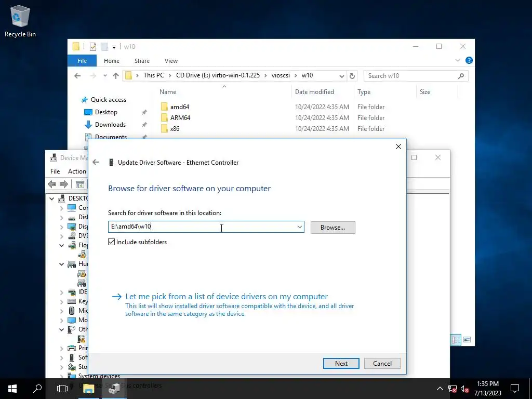Image resolution: width=532 pixels, height=399 pixels.
Task: Expand the IDE controllers node in Device Manager
Action: pyautogui.click(x=61, y=292)
